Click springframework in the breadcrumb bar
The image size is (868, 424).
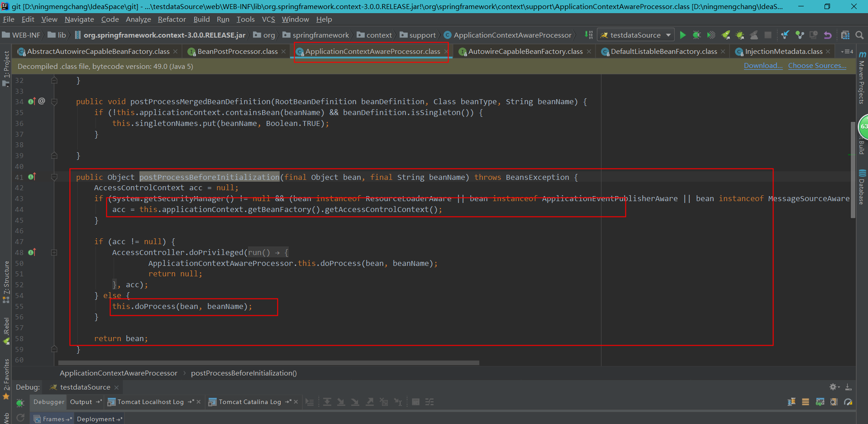(320, 34)
